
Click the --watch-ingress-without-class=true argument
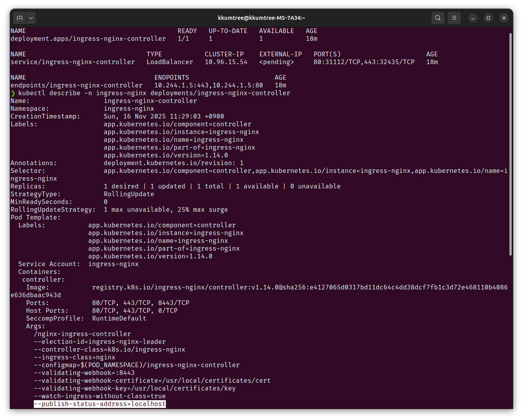tap(100, 396)
